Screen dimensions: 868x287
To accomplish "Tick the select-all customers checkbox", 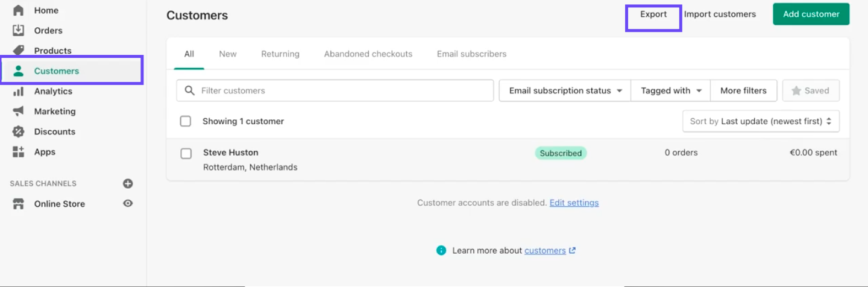I will click(186, 121).
